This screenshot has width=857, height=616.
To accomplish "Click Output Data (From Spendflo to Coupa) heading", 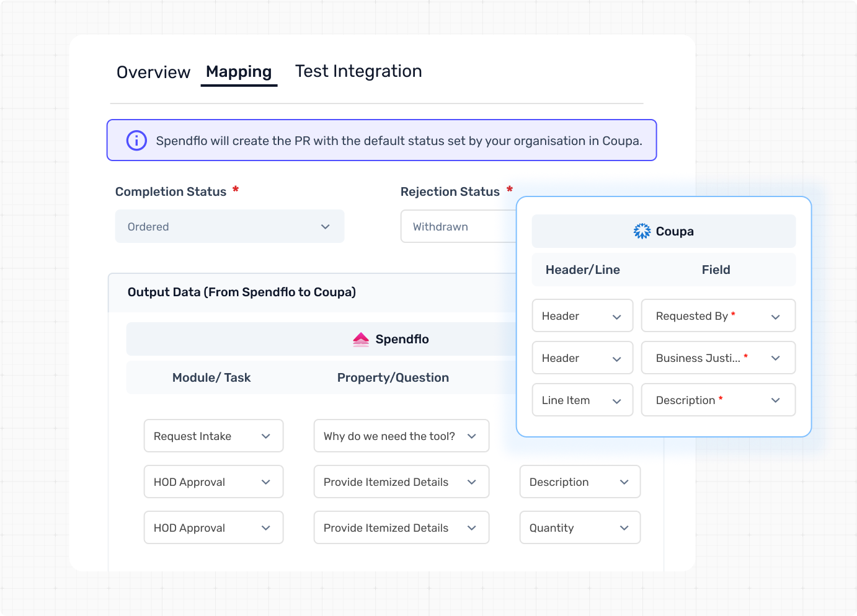I will (x=242, y=292).
